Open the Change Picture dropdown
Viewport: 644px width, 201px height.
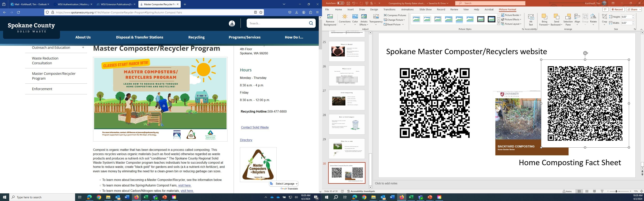(x=394, y=20)
